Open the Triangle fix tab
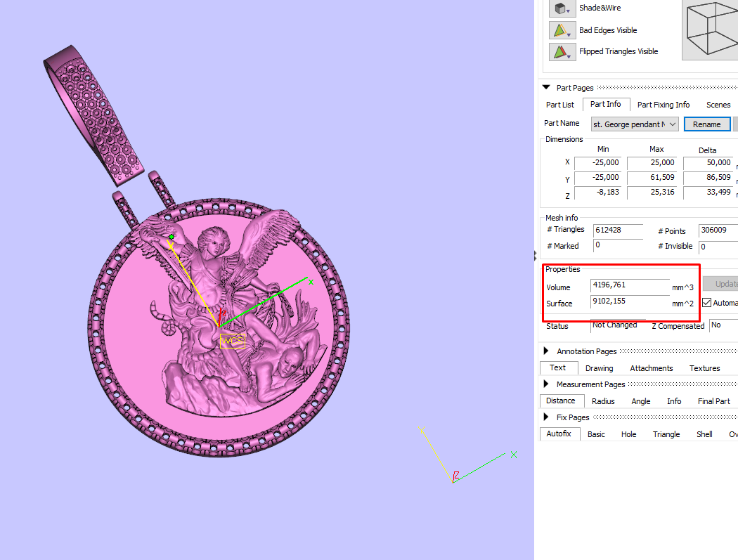Image resolution: width=738 pixels, height=560 pixels. [x=666, y=434]
